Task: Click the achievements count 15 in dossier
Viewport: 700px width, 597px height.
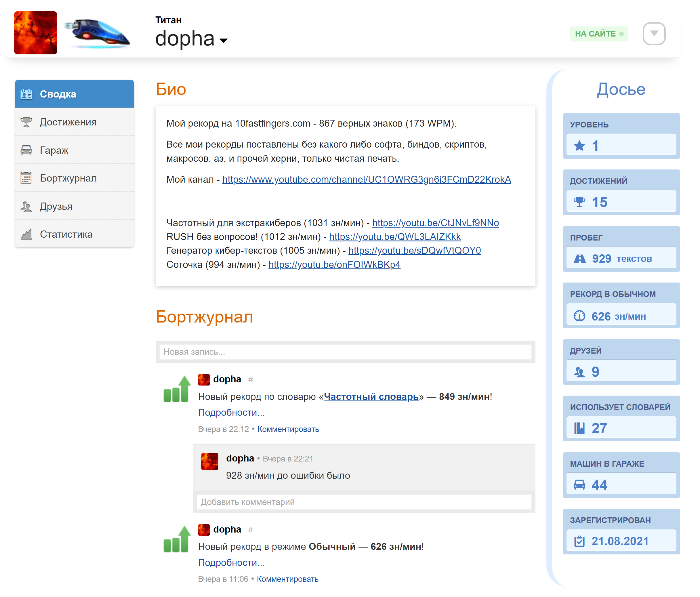Action: click(600, 202)
